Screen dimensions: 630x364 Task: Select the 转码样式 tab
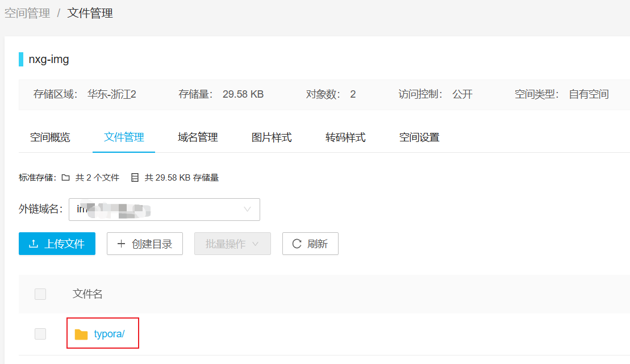click(345, 137)
